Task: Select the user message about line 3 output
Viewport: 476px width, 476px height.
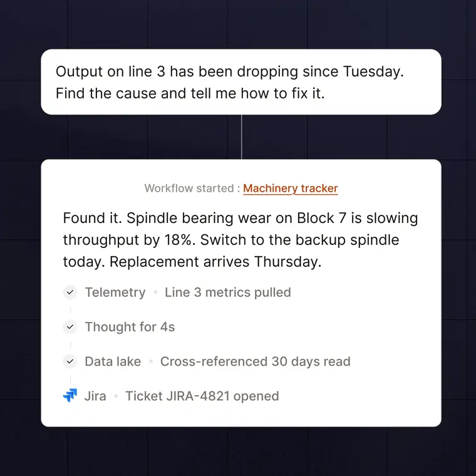Action: pos(241,82)
